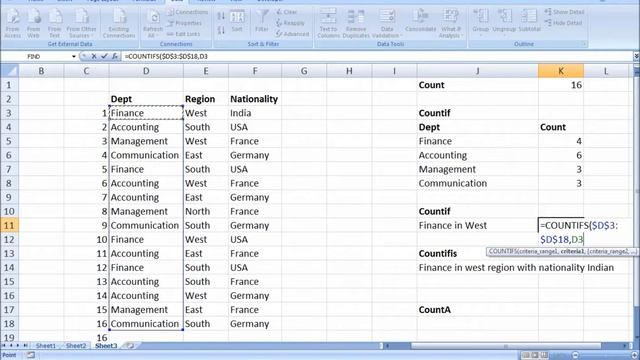Screen dimensions: 640x360
Task: Open the Name Box dropdown arrow
Action: point(73,56)
